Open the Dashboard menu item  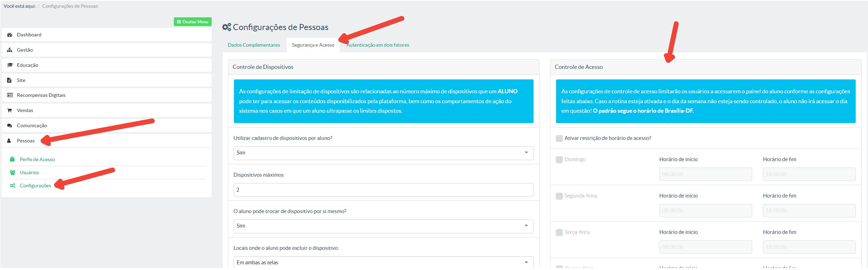coord(107,35)
